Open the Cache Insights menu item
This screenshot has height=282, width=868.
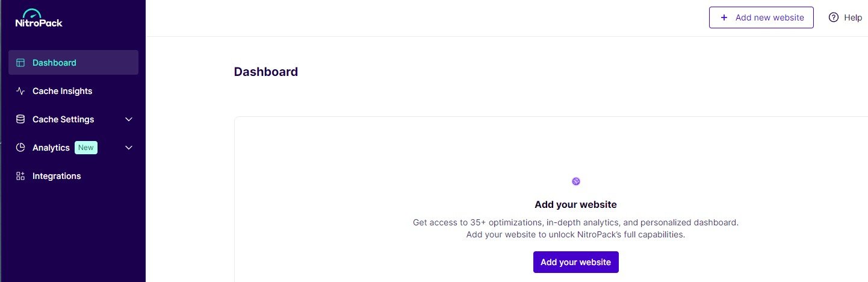73,91
